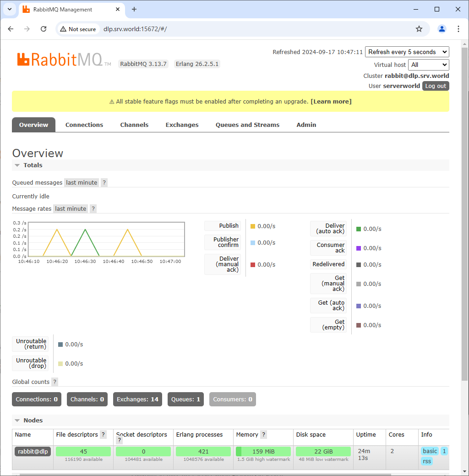Click Publisher confirm light blue swatch
The width and height of the screenshot is (469, 476).
coord(252,243)
